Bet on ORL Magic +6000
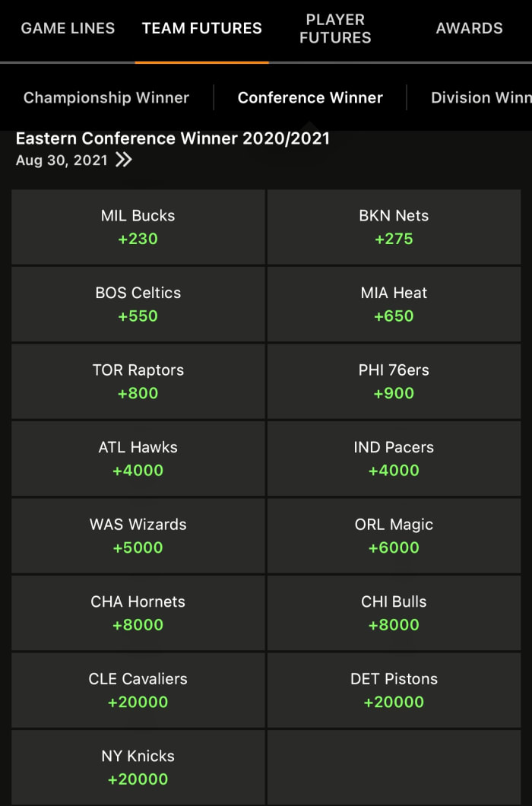 click(394, 536)
